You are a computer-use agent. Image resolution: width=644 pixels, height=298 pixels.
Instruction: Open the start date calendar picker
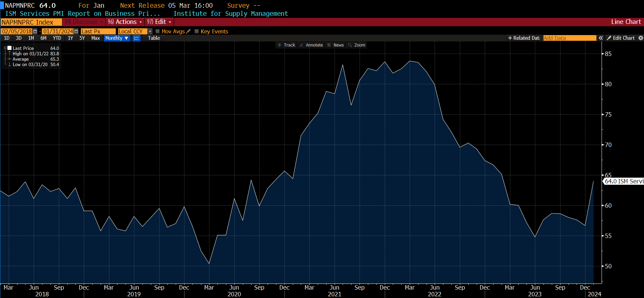pos(35,31)
